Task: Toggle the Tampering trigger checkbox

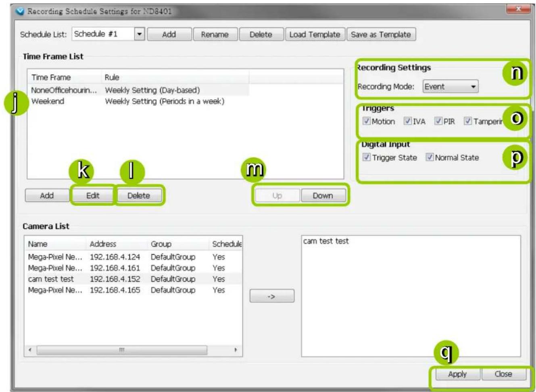Action: click(x=468, y=121)
